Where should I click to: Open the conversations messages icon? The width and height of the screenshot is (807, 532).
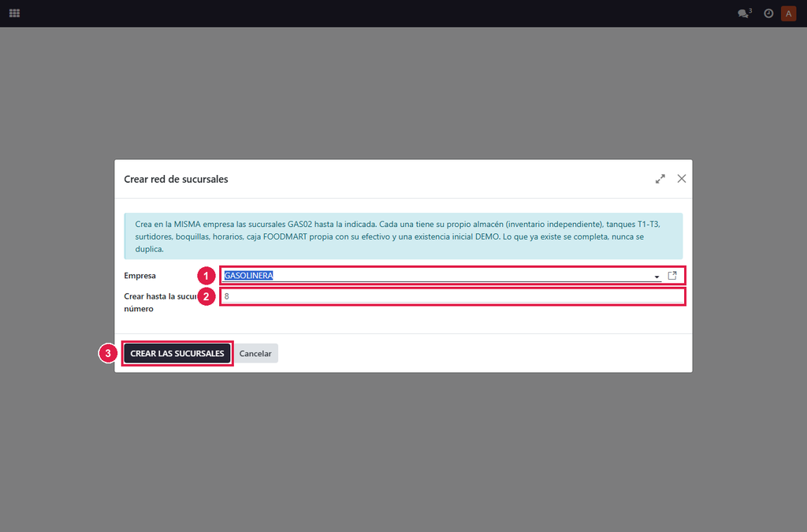click(x=744, y=13)
